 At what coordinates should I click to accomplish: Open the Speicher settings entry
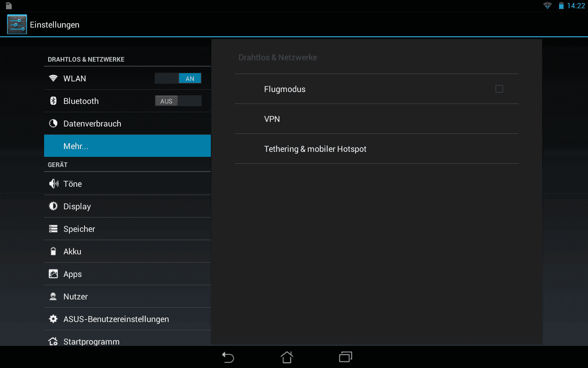[x=127, y=229]
